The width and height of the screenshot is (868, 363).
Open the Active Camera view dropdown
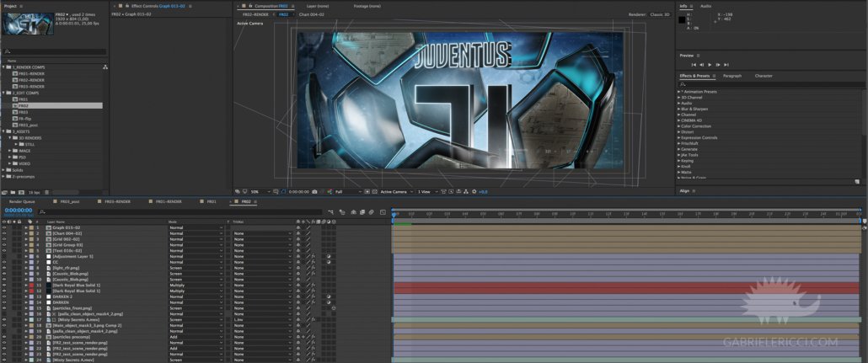[396, 191]
